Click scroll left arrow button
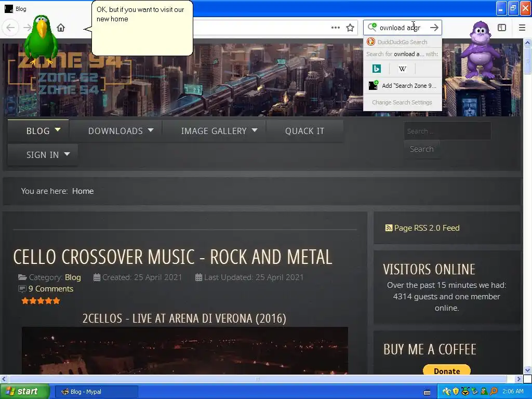 [x=4, y=379]
